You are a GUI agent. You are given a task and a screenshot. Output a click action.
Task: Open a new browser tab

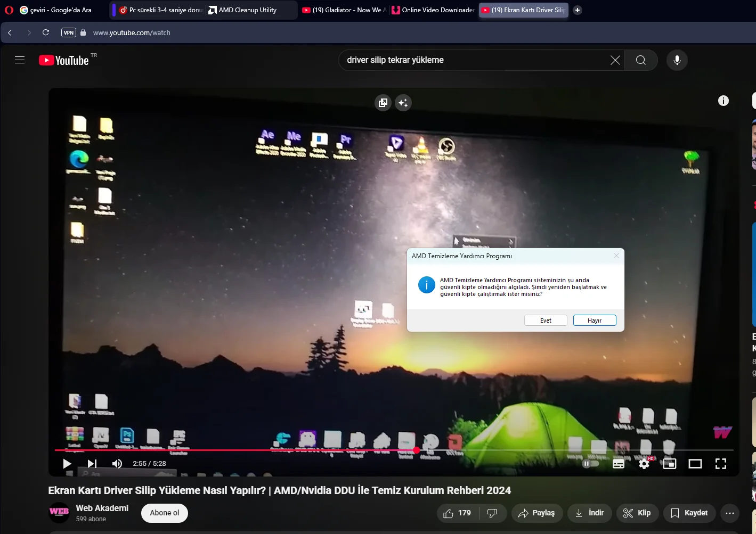578,10
